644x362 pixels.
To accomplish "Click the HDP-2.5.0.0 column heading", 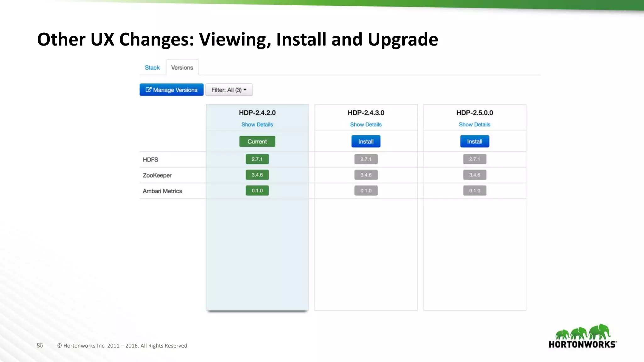I will coord(475,112).
